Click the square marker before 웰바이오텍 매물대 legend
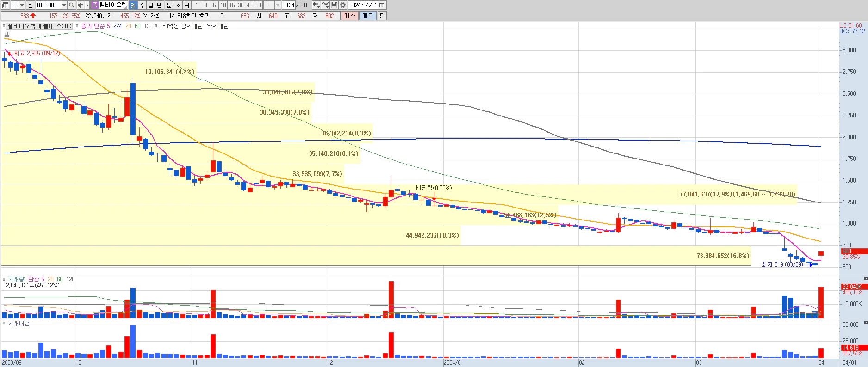The width and height of the screenshot is (868, 367). tap(4, 26)
